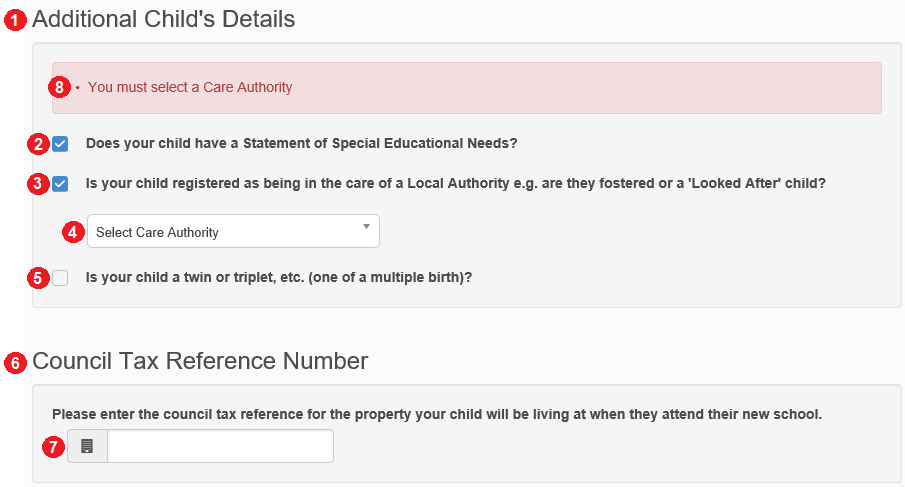Click red numbered marker 5
The height and width of the screenshot is (487, 905).
pos(38,278)
